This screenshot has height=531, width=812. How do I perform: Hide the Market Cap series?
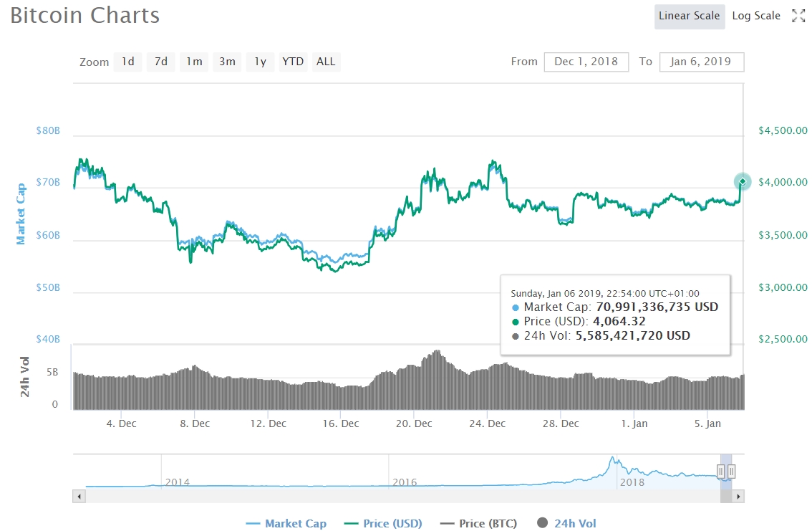click(x=286, y=524)
